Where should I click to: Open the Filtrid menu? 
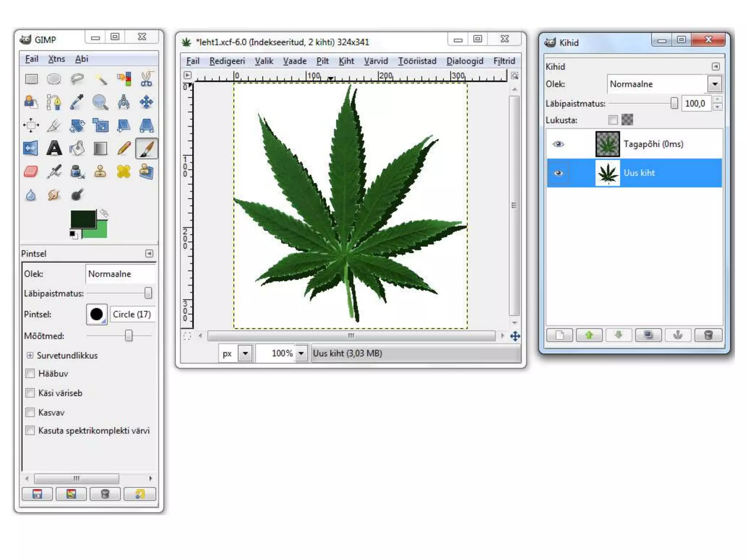pos(504,61)
